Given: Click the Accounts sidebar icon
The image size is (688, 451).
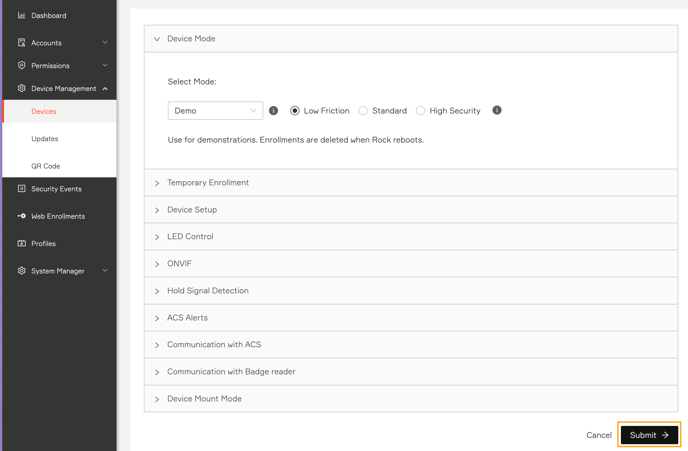Looking at the screenshot, I should click(21, 43).
